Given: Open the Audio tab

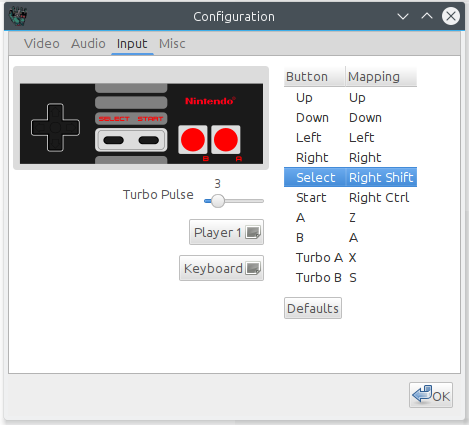Looking at the screenshot, I should (88, 44).
